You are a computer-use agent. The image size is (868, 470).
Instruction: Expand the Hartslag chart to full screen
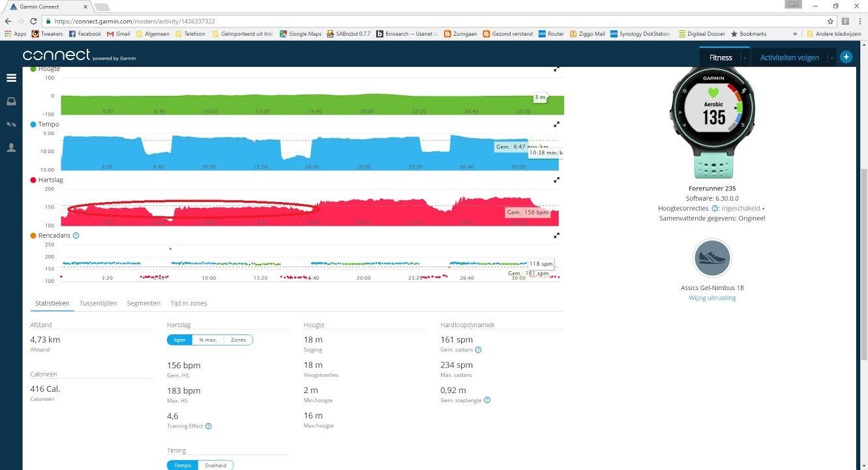556,180
